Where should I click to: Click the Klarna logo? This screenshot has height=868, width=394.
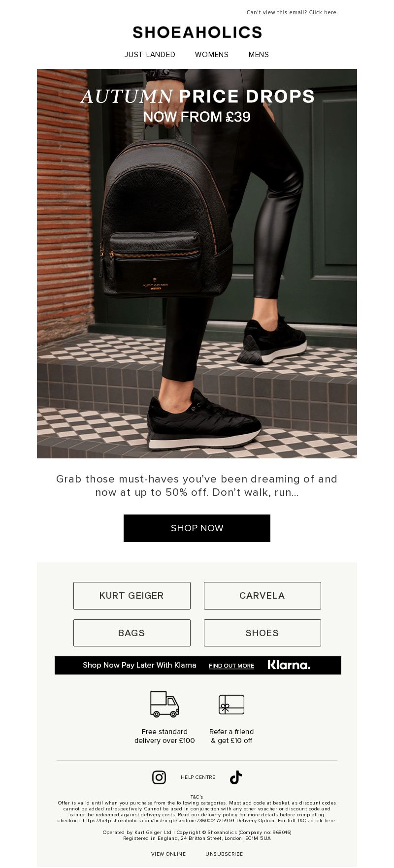[x=289, y=665]
